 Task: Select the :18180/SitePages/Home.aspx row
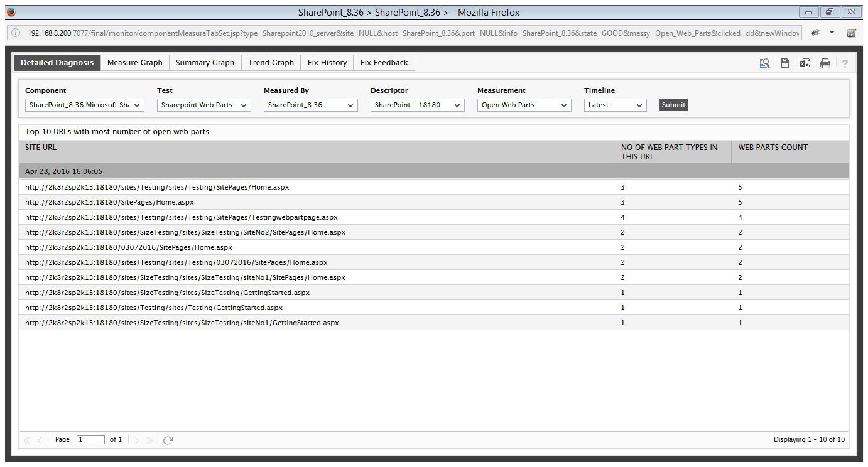click(x=434, y=202)
